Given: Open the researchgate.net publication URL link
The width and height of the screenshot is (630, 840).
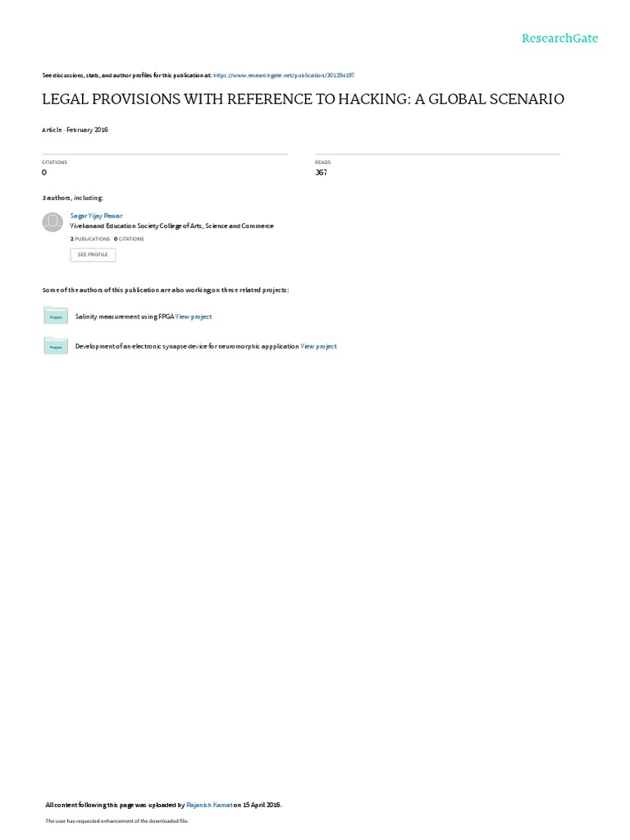Looking at the screenshot, I should 283,75.
